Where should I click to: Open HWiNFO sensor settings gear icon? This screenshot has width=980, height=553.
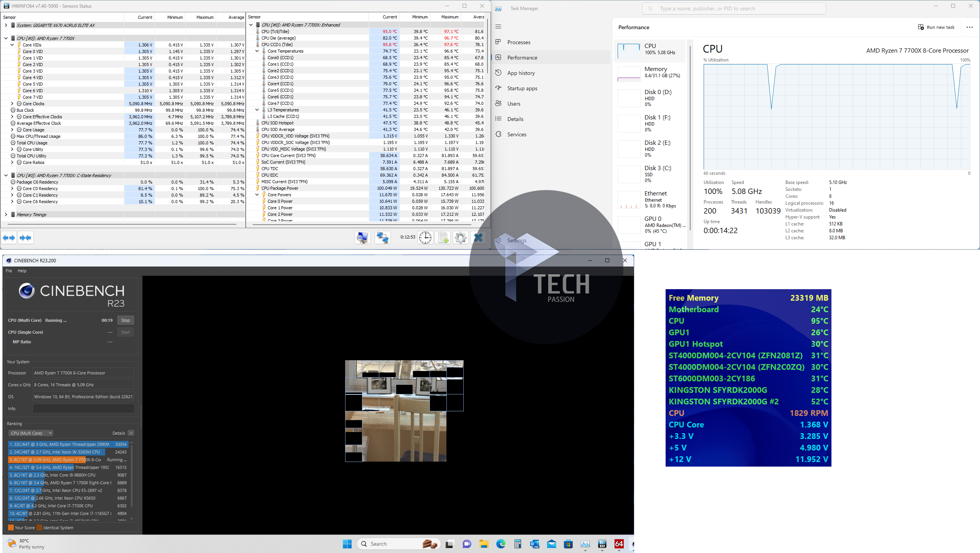tap(460, 238)
